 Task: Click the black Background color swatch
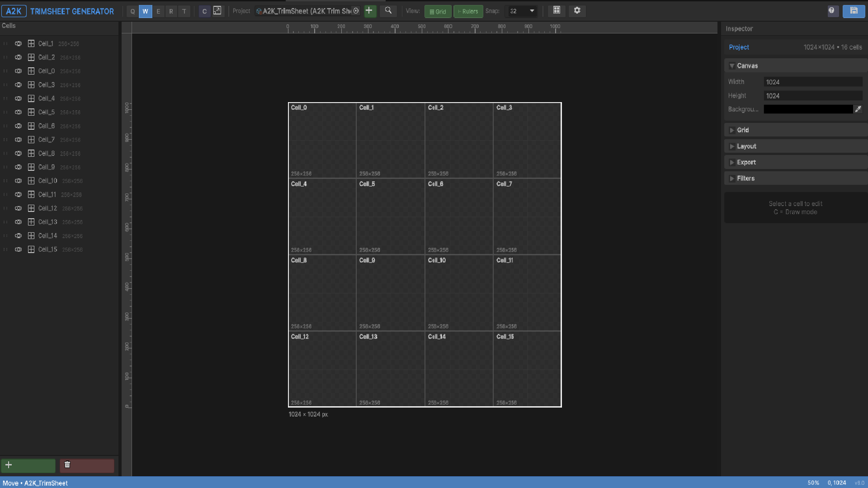tap(808, 109)
